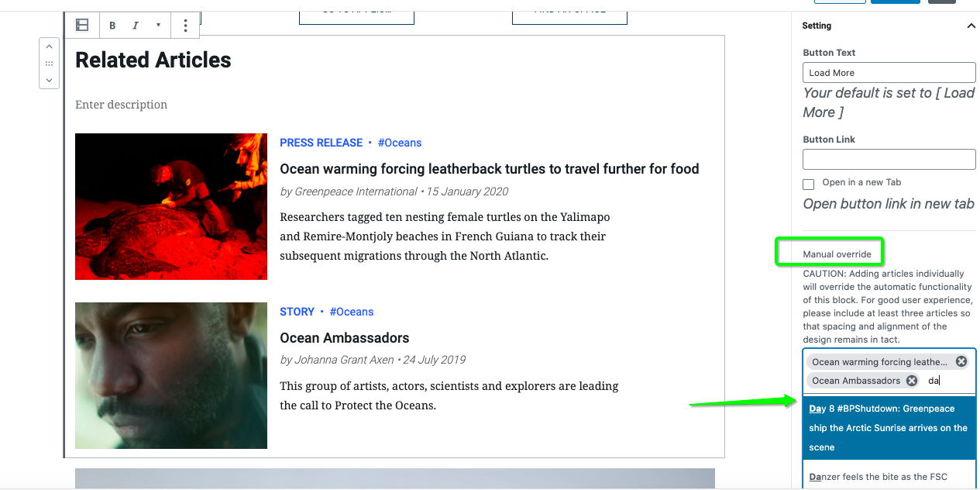Toggle bold formatting in block toolbar
980x490 pixels.
(x=112, y=26)
